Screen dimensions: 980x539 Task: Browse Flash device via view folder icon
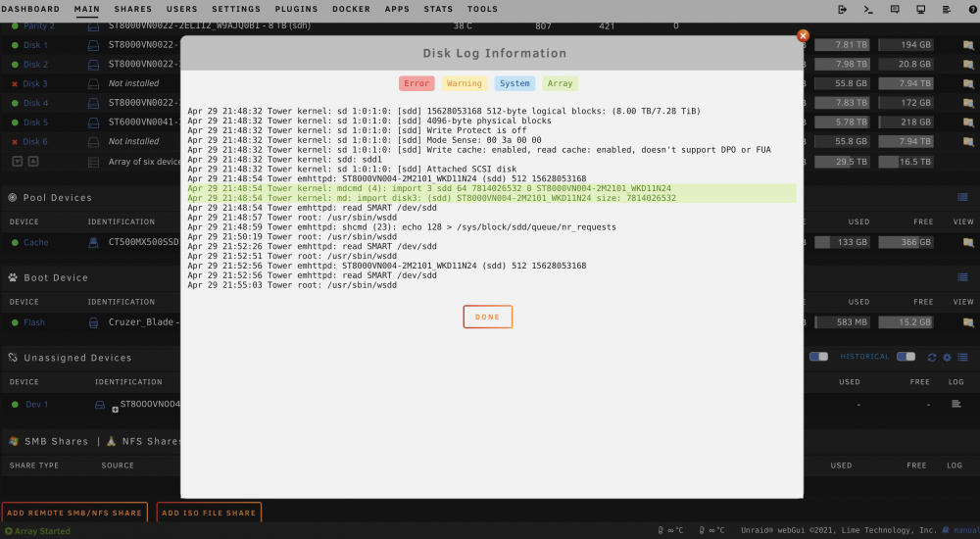968,322
